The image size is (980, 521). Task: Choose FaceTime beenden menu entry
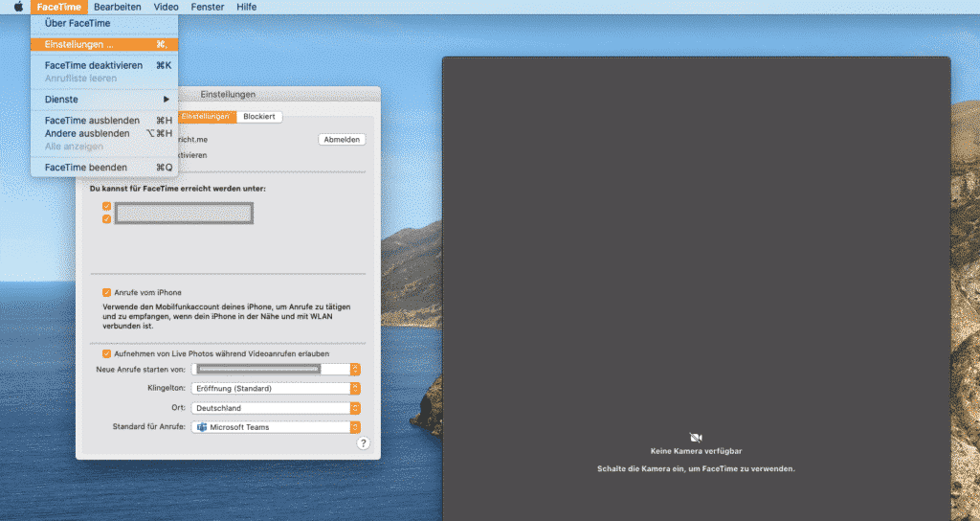(104, 167)
